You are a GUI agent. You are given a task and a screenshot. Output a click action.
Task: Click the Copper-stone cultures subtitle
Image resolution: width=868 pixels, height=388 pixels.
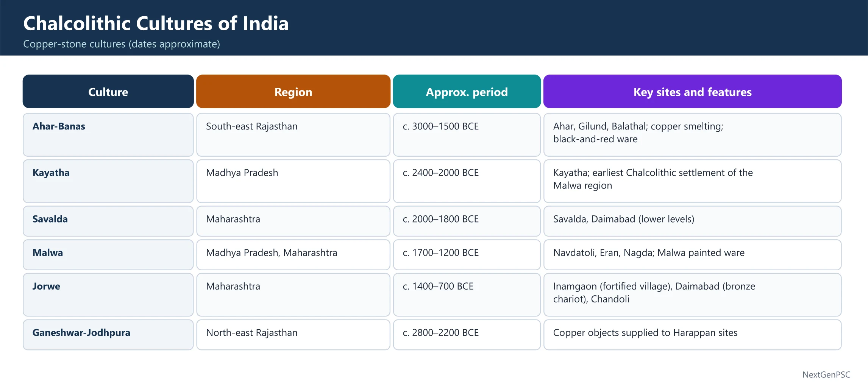coord(122,44)
